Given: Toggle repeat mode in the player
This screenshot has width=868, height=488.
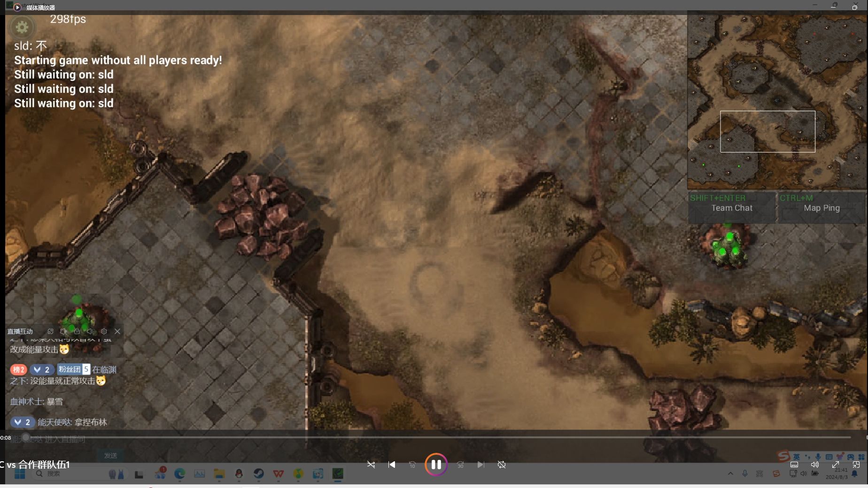Looking at the screenshot, I should (502, 465).
